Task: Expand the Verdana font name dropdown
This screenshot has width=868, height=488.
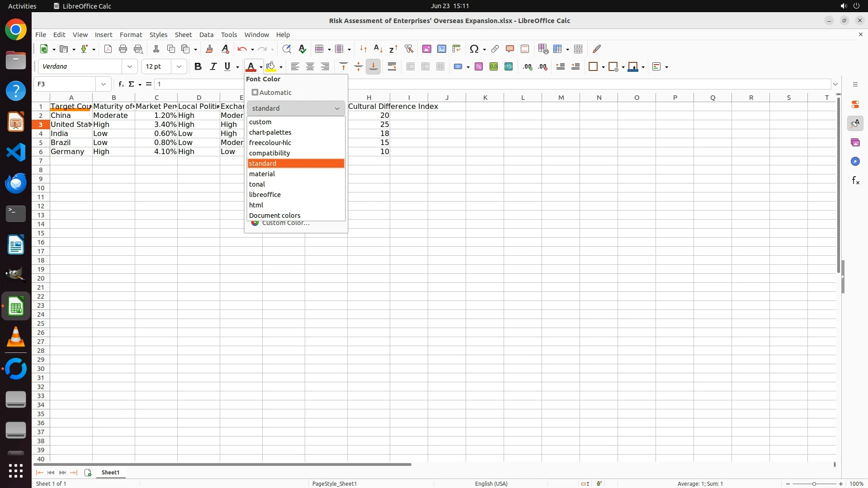Action: pos(130,67)
